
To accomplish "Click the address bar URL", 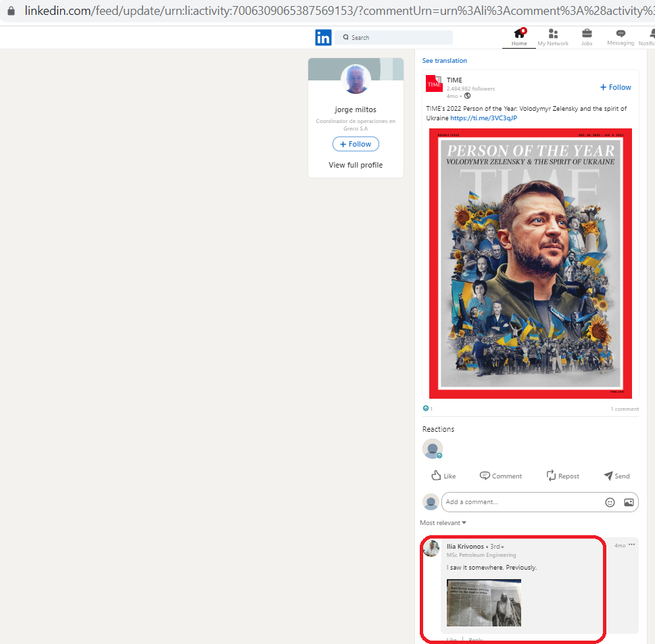I will (x=339, y=10).
